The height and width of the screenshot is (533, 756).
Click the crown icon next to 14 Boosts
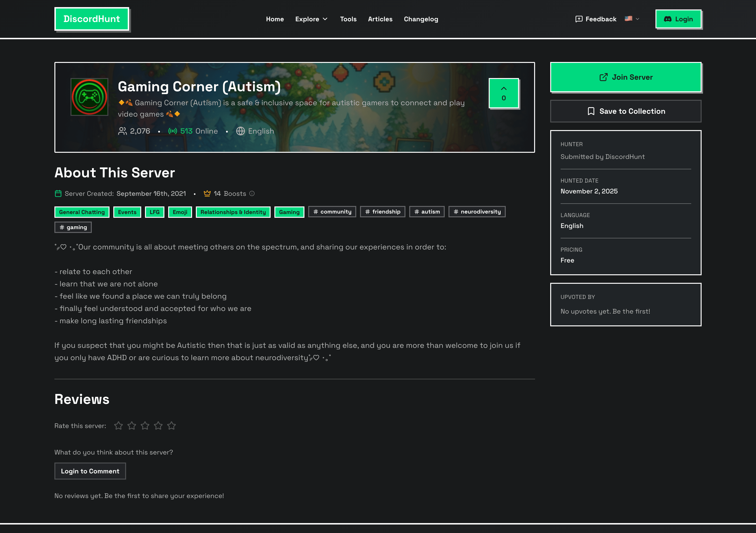(x=207, y=194)
